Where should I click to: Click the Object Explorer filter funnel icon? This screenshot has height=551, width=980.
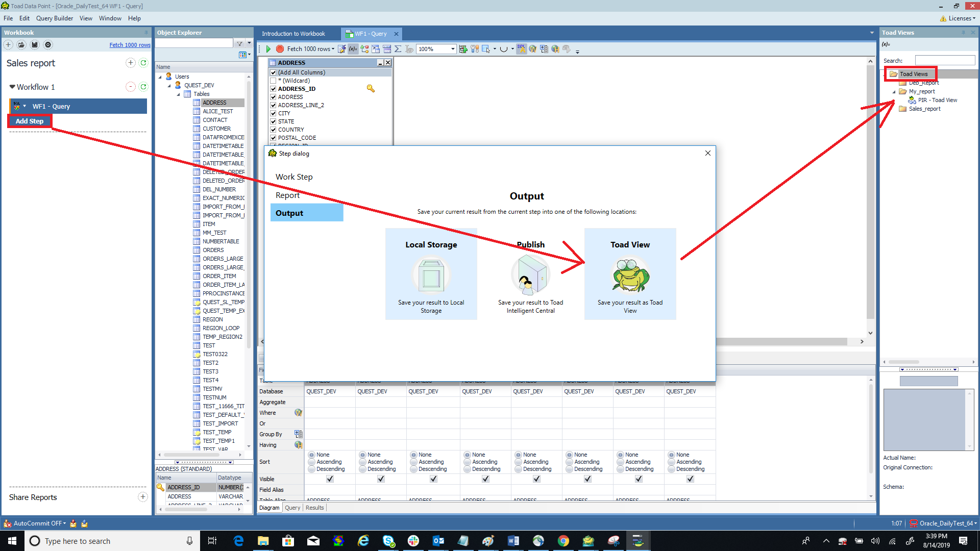pyautogui.click(x=239, y=44)
